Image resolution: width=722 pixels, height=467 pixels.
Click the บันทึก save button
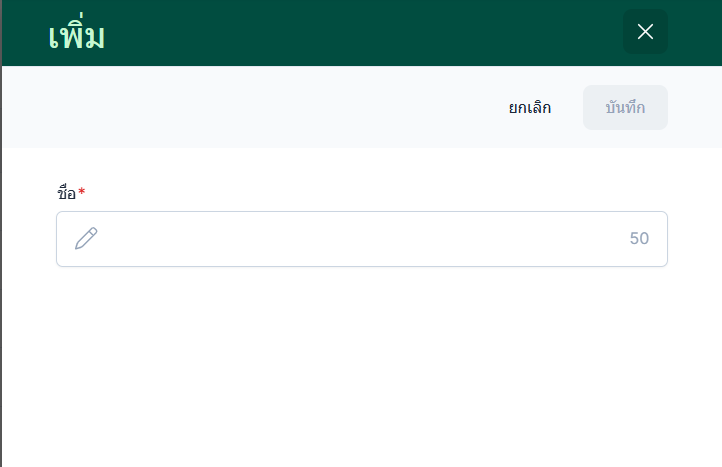pyautogui.click(x=625, y=108)
